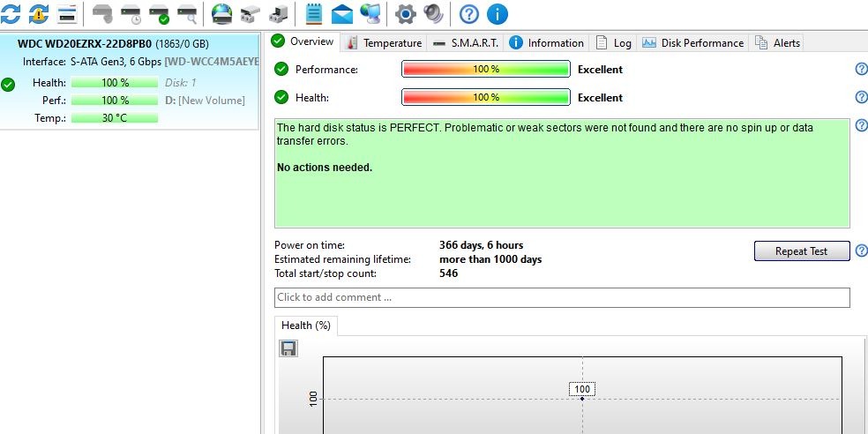Switch to the Temperature tab
Image resolution: width=868 pixels, height=434 pixels.
tap(385, 42)
